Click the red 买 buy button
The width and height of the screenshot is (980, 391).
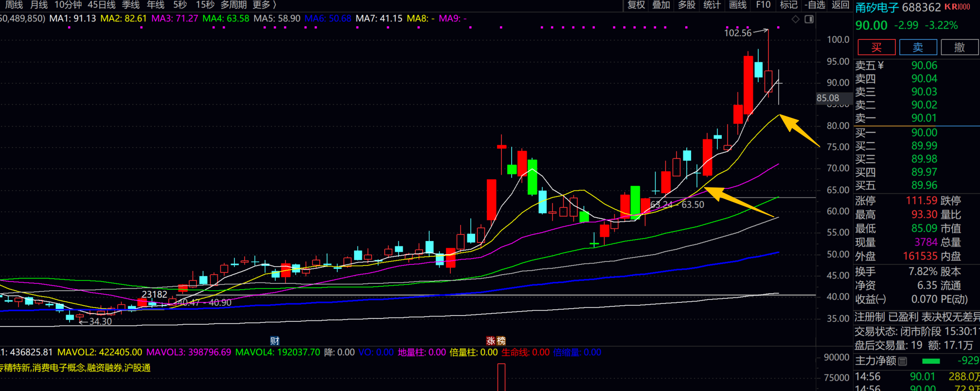[876, 47]
